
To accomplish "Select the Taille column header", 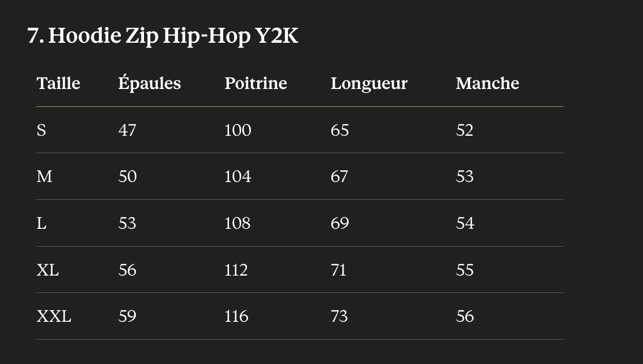I will click(58, 83).
